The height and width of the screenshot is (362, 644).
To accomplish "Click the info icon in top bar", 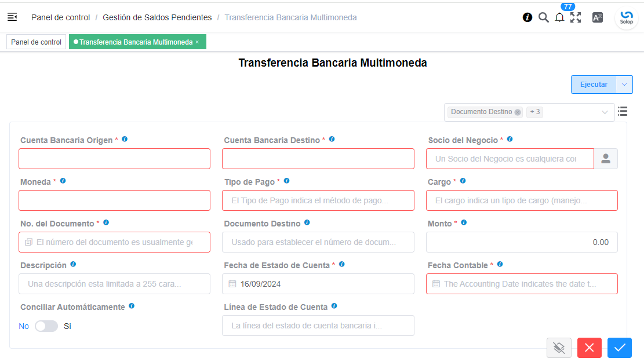I will 527,17.
